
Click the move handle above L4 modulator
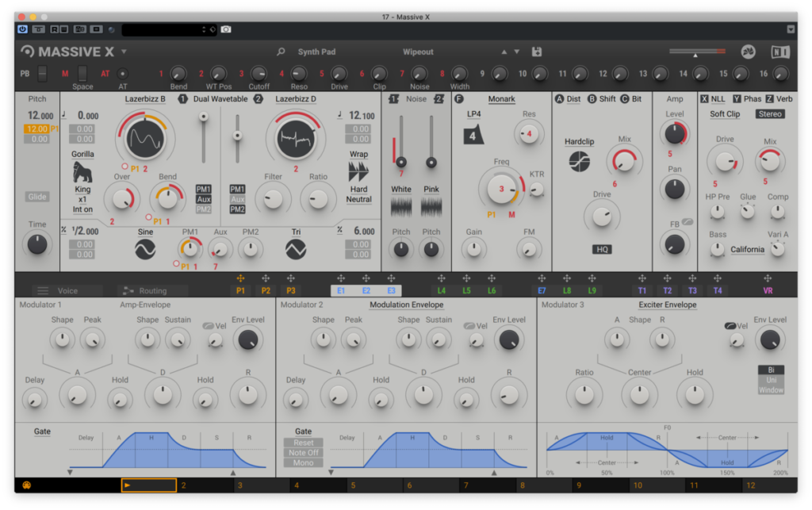pyautogui.click(x=441, y=278)
